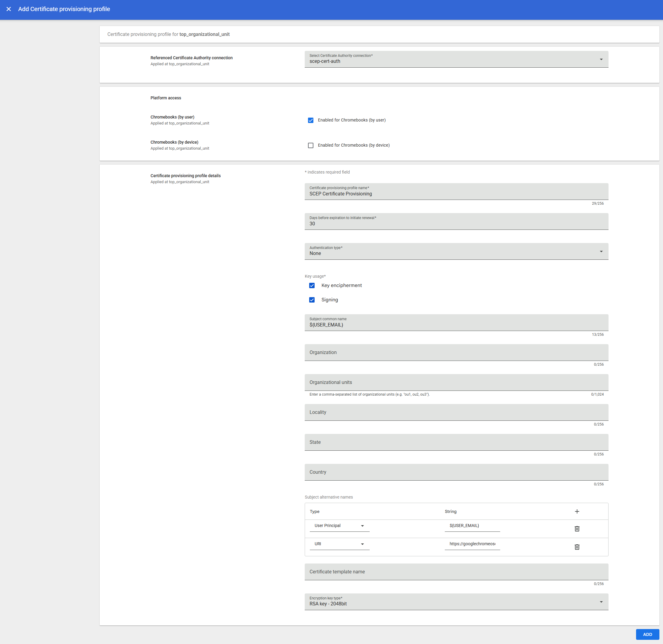Viewport: 663px width, 644px height.
Task: Edit Subject common name field
Action: click(456, 322)
